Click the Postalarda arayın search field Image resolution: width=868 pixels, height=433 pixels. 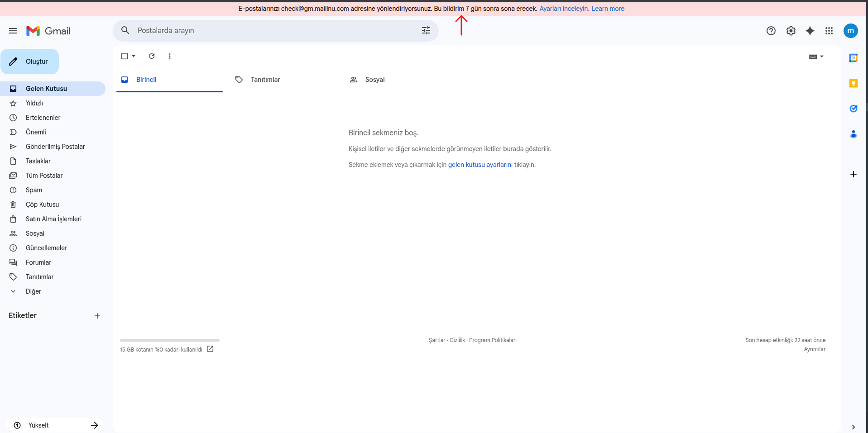click(x=276, y=30)
